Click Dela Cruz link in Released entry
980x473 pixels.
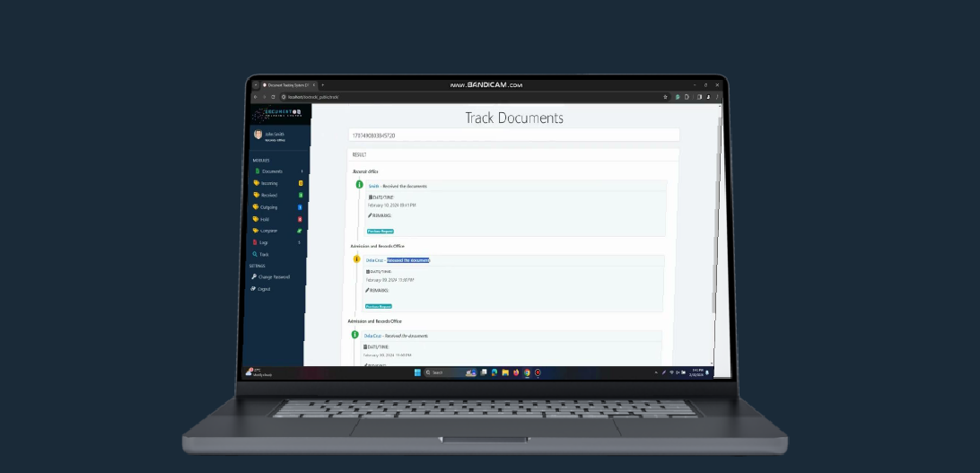[x=373, y=260]
